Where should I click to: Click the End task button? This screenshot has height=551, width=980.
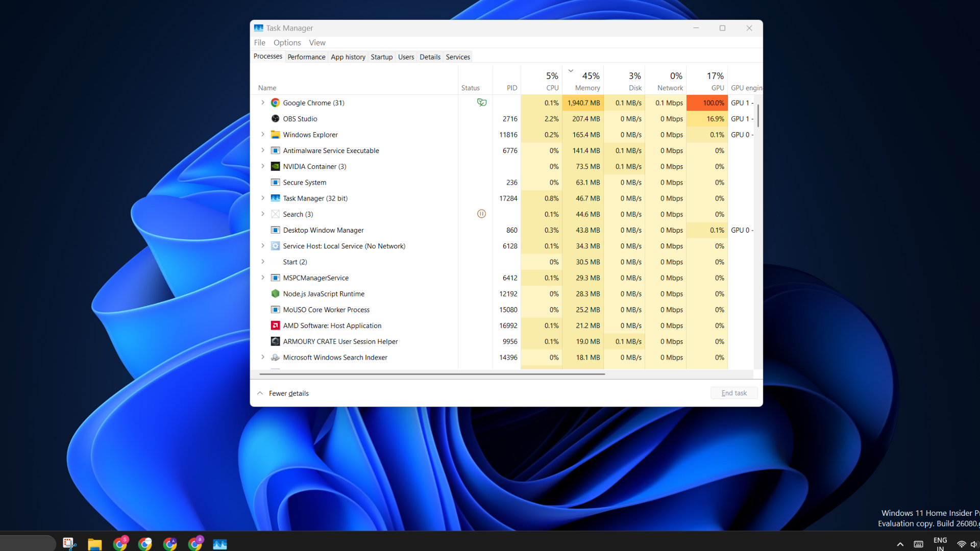(x=734, y=393)
